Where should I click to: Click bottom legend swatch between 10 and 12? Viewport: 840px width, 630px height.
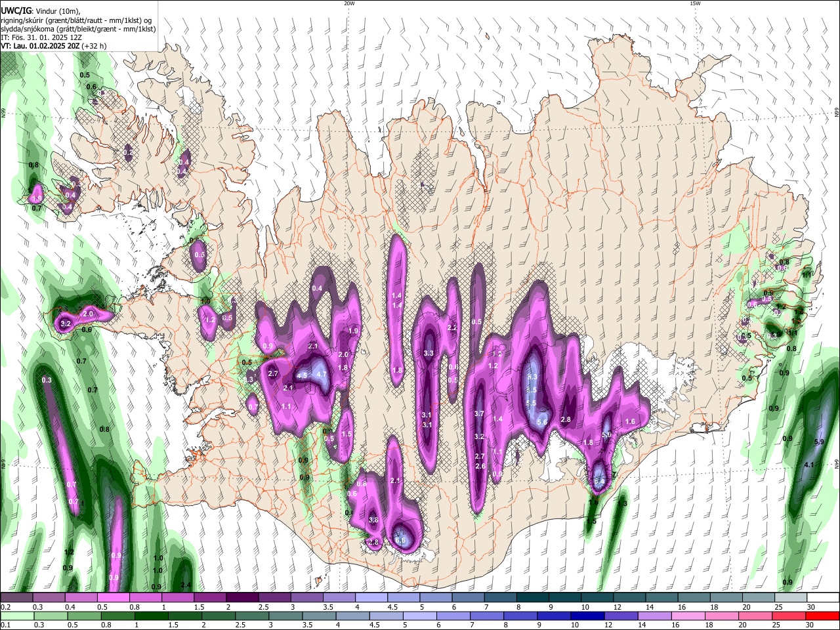588,616
